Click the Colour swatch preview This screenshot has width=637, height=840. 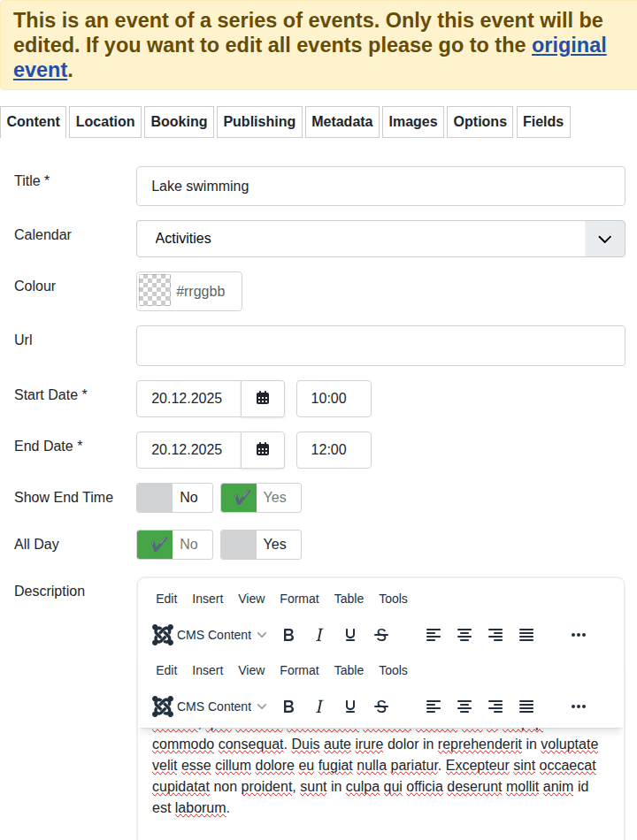pos(155,291)
